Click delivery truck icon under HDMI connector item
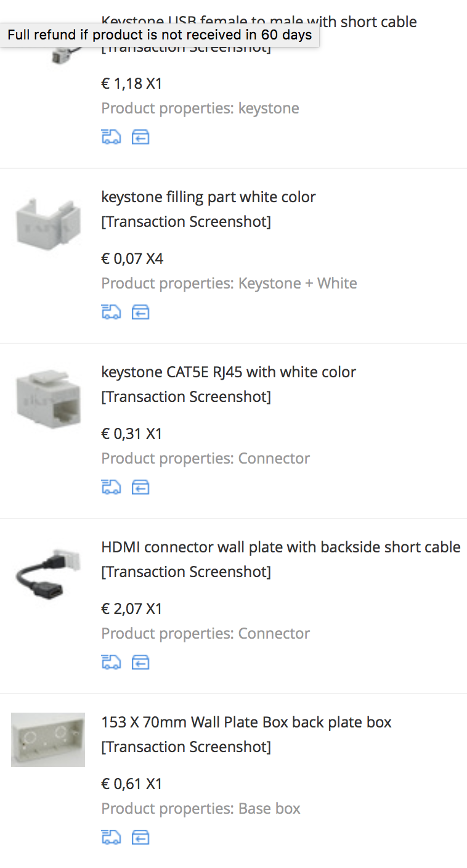This screenshot has height=868, width=467. (111, 662)
